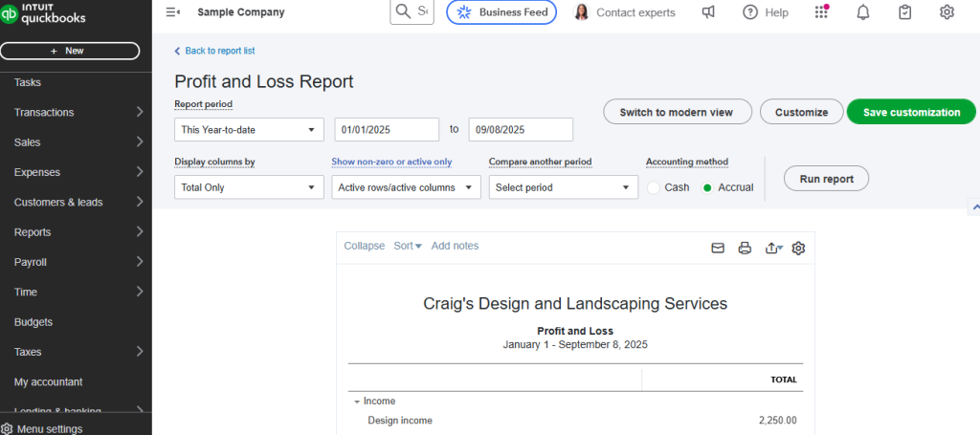Click the Design income row

575,420
